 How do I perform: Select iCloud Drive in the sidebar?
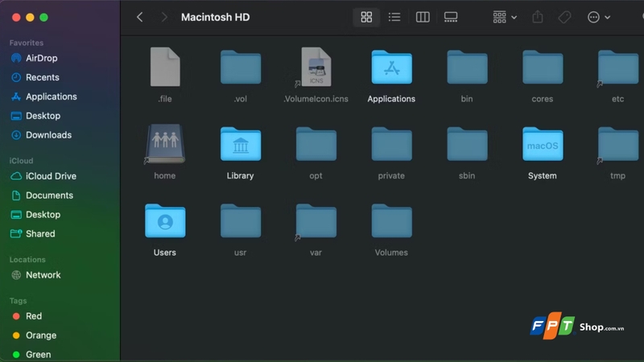(43, 176)
